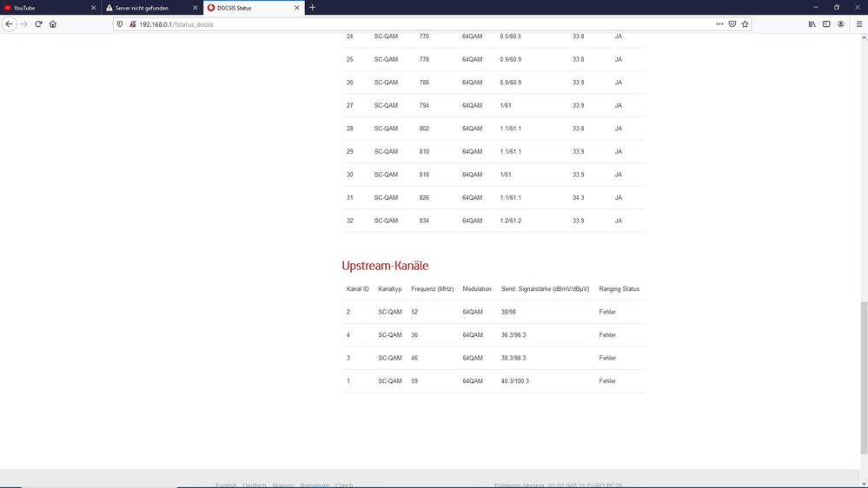Click the scrollbar down arrow
This screenshot has height=488, width=868.
pyautogui.click(x=864, y=485)
